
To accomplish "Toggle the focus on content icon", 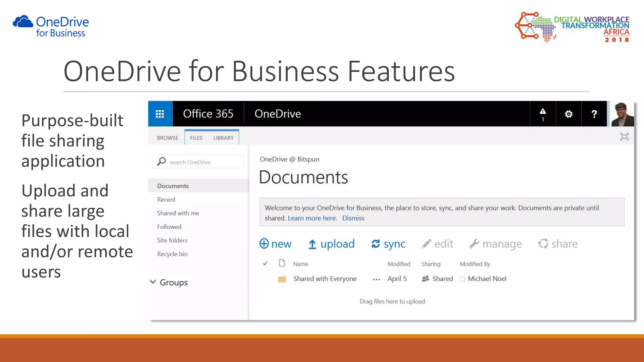I will coord(625,137).
